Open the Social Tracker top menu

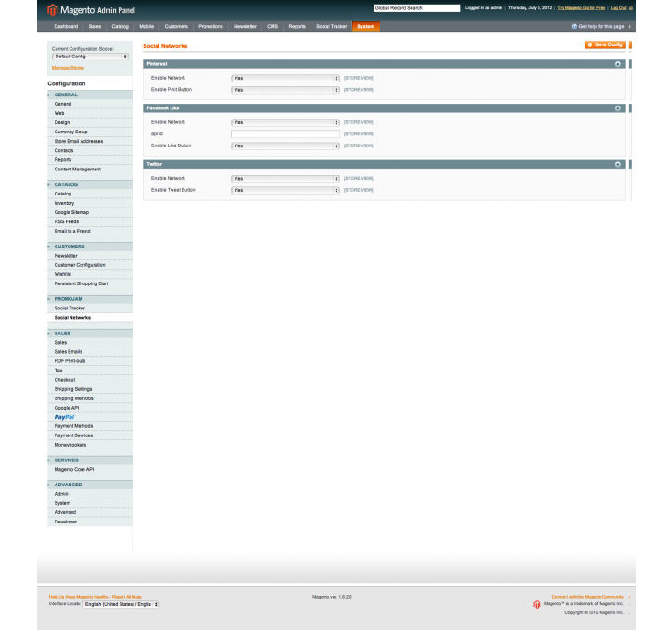click(331, 27)
